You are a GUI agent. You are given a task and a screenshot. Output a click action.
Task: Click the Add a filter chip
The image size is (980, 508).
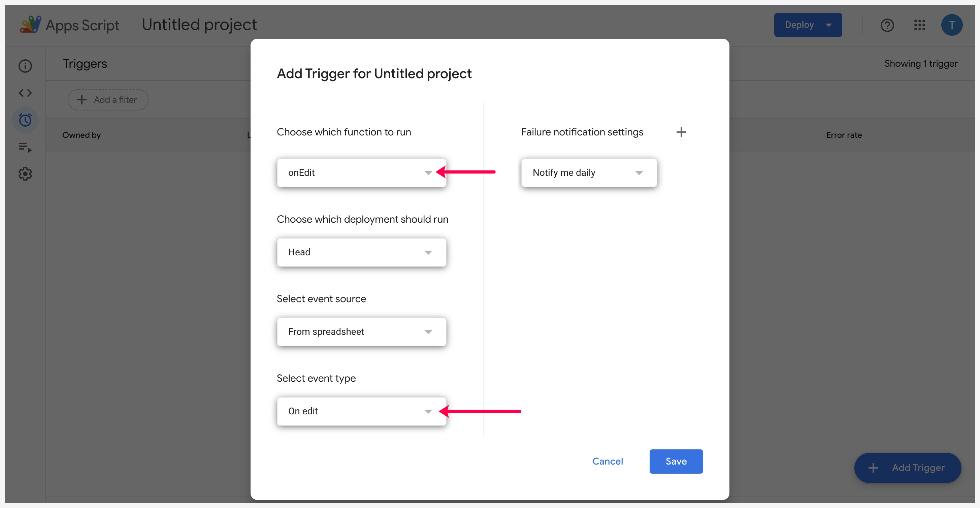point(108,100)
